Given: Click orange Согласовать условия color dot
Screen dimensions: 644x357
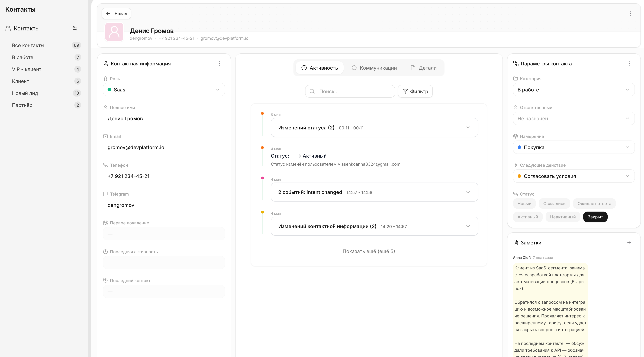Looking at the screenshot, I should [x=519, y=176].
